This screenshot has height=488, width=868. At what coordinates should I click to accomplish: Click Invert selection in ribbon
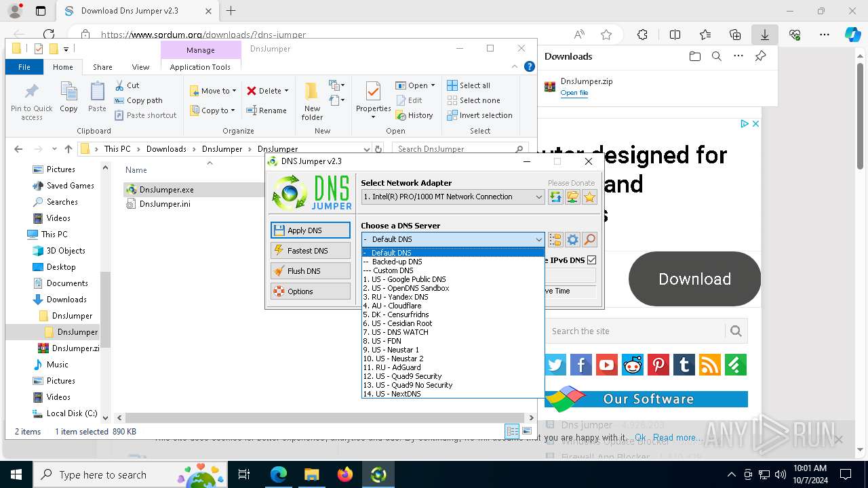click(479, 115)
